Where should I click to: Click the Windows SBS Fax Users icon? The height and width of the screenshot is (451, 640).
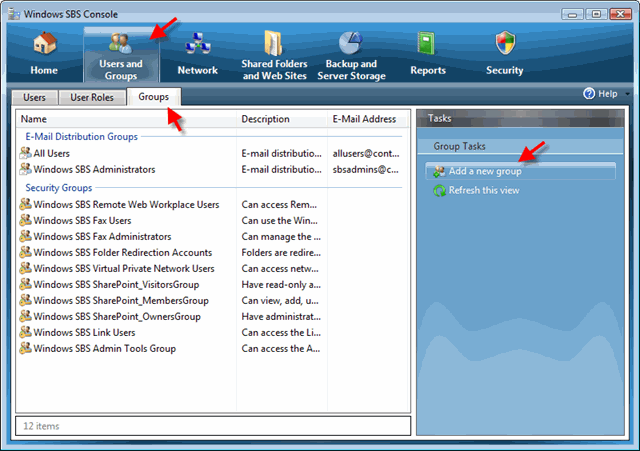coord(25,220)
